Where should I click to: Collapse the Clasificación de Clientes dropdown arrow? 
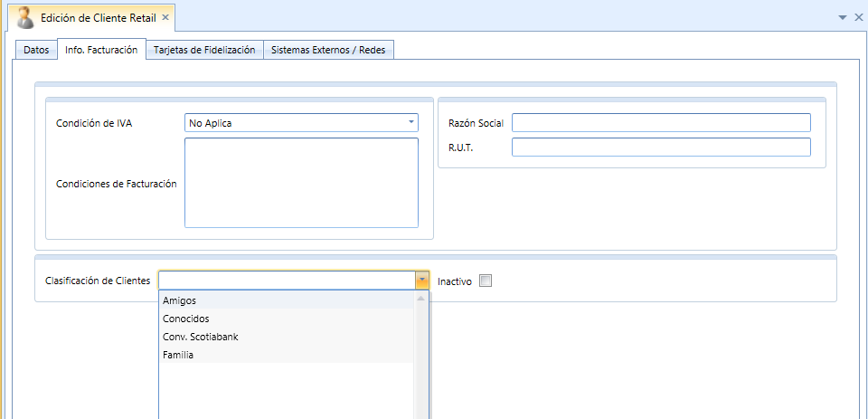click(x=422, y=281)
